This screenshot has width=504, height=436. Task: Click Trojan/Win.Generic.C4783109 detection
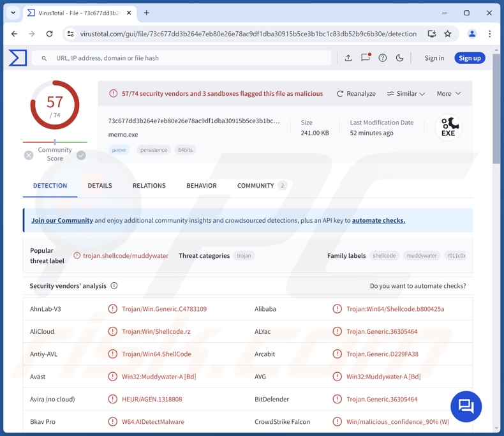point(164,309)
